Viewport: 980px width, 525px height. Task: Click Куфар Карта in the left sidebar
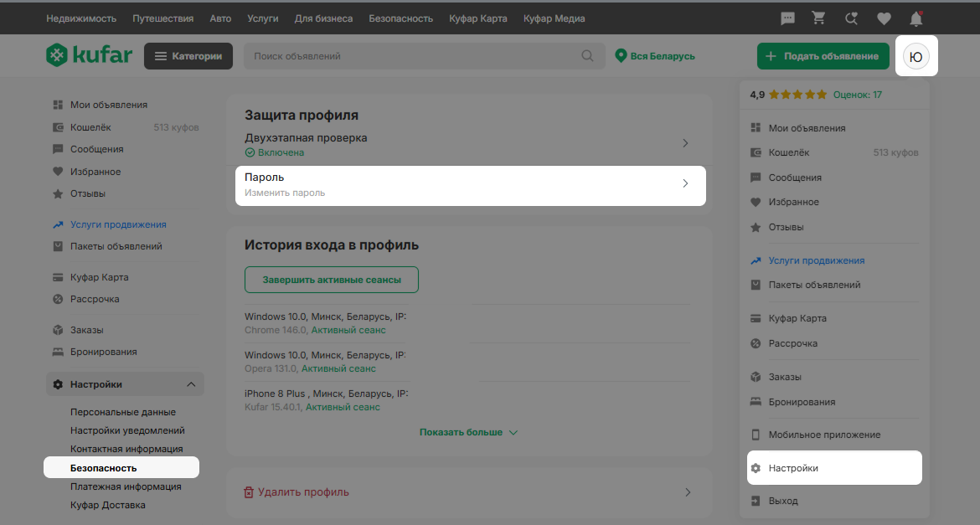[x=100, y=277]
